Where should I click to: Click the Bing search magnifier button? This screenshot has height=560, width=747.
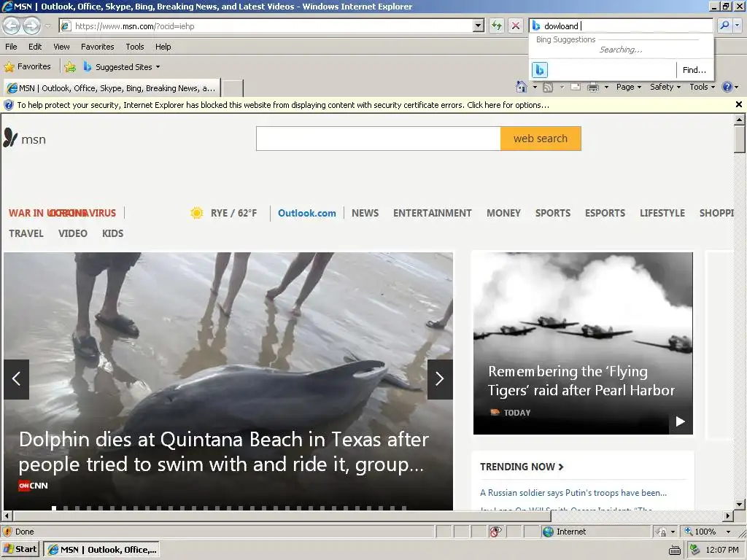(x=724, y=26)
